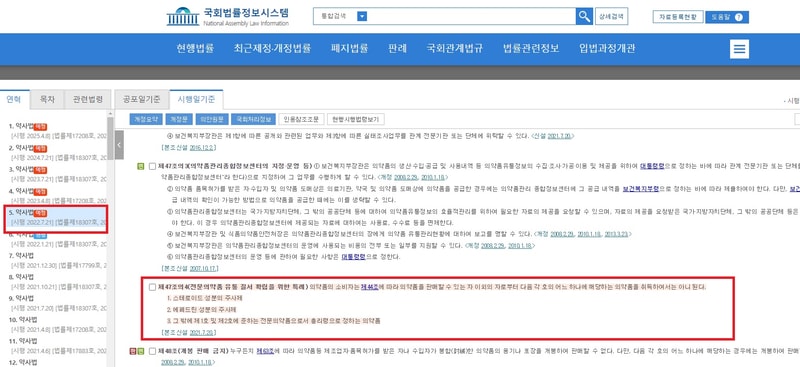Open the 현행법률 menu
The image size is (800, 367).
(x=195, y=49)
